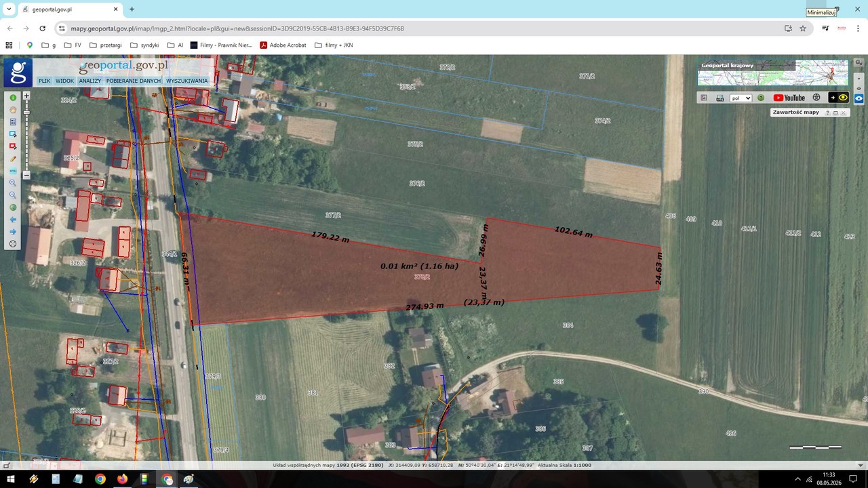Select the pencil measure drawing tool
The width and height of the screenshot is (868, 488).
tap(13, 159)
